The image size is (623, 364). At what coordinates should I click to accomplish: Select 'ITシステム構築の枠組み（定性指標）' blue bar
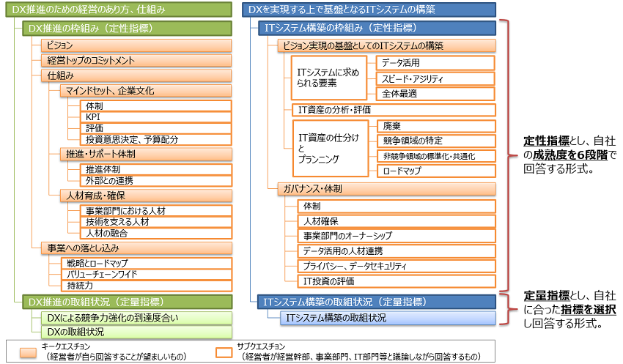coord(377,28)
